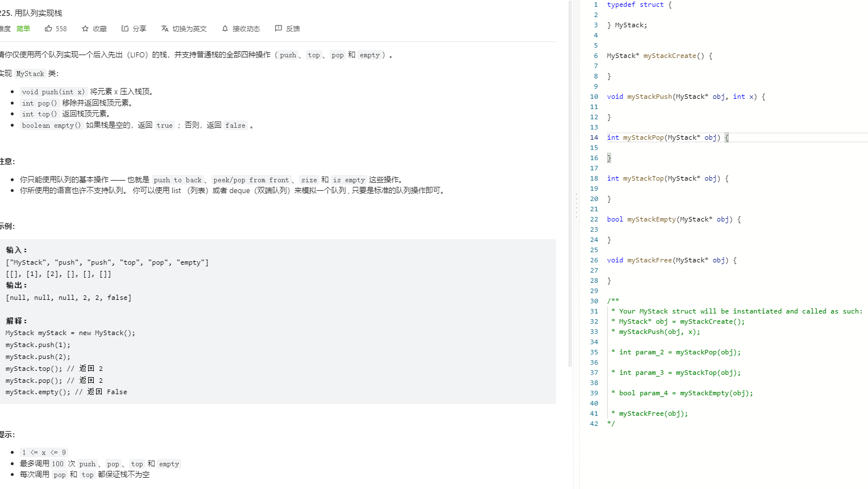Click the 'int top()' code snippet in list
Viewport: 868px width, 489px height.
39,114
